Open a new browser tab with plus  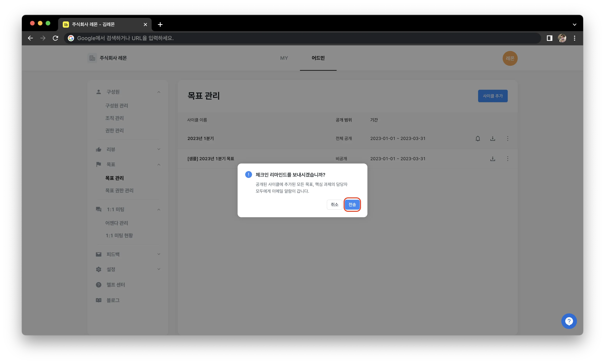click(160, 25)
